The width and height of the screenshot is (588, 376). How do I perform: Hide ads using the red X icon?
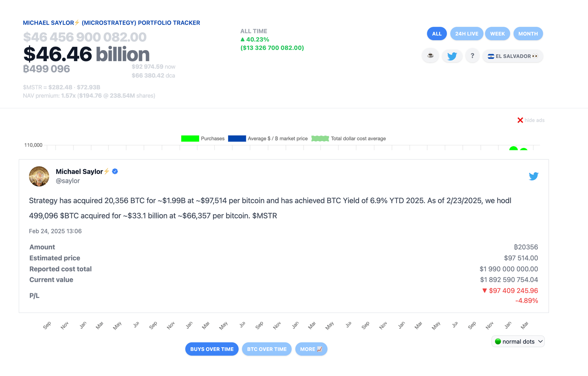click(x=520, y=120)
